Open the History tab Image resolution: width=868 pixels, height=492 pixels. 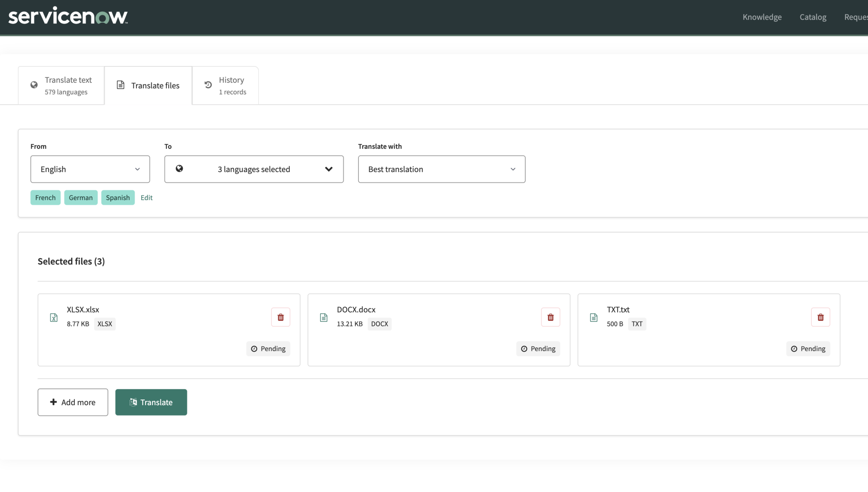[x=225, y=85]
